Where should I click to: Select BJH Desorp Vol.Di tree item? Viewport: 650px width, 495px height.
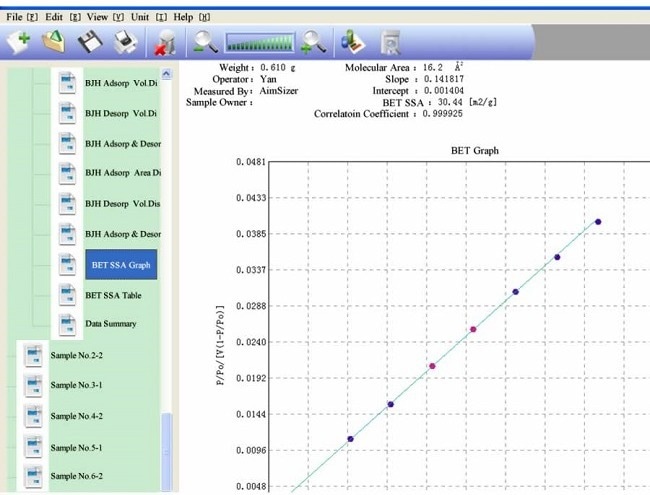click(x=121, y=113)
